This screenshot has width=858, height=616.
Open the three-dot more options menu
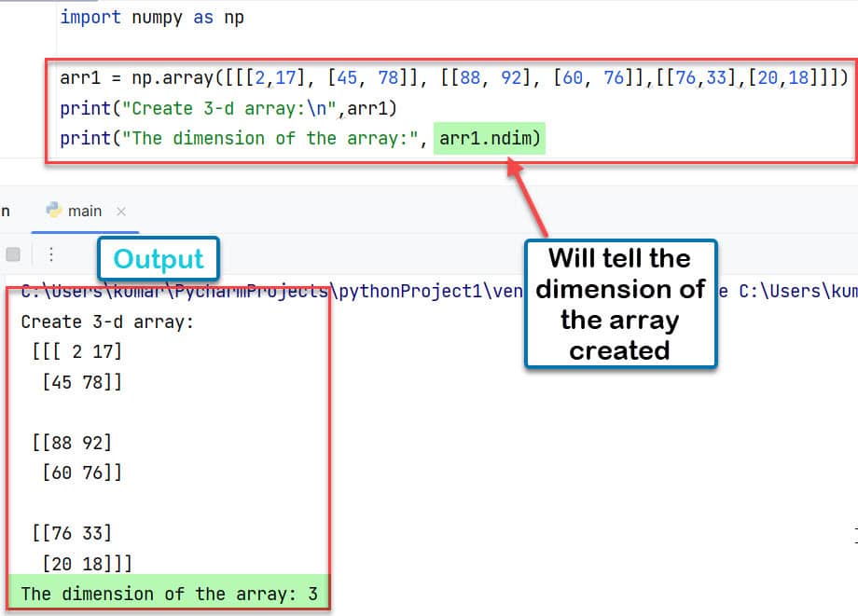[51, 253]
